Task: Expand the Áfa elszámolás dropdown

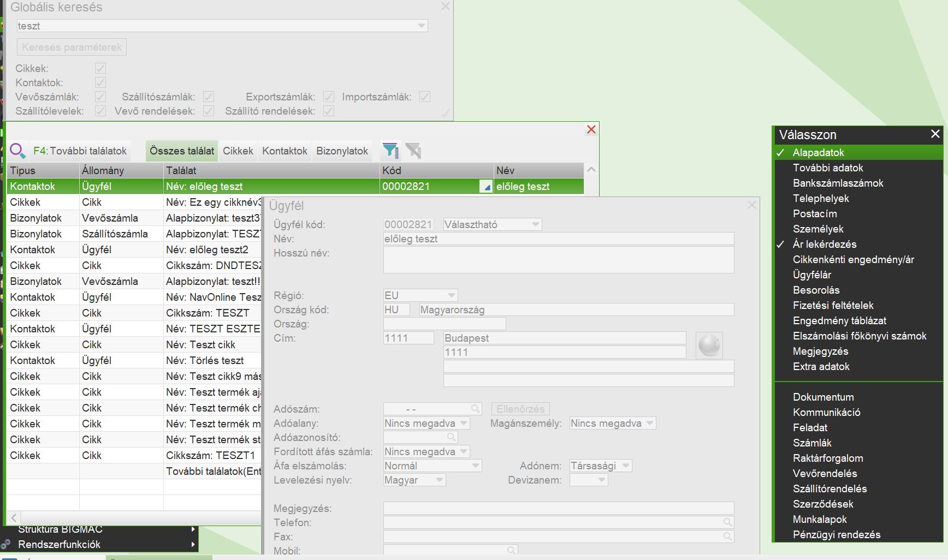Action: click(475, 466)
